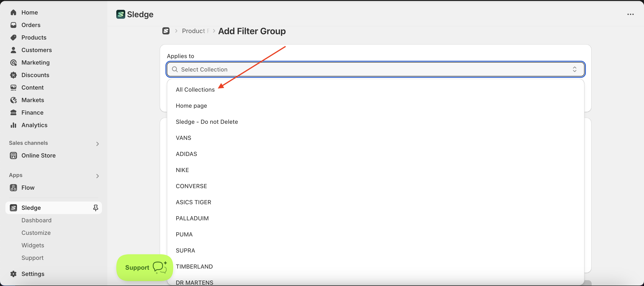Click the Customers person icon
The height and width of the screenshot is (286, 644).
point(13,50)
